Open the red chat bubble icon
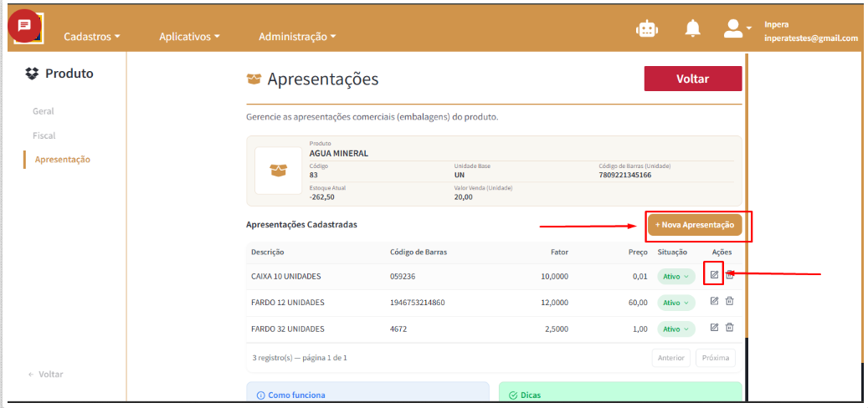Image resolution: width=868 pixels, height=408 pixels. [x=23, y=26]
